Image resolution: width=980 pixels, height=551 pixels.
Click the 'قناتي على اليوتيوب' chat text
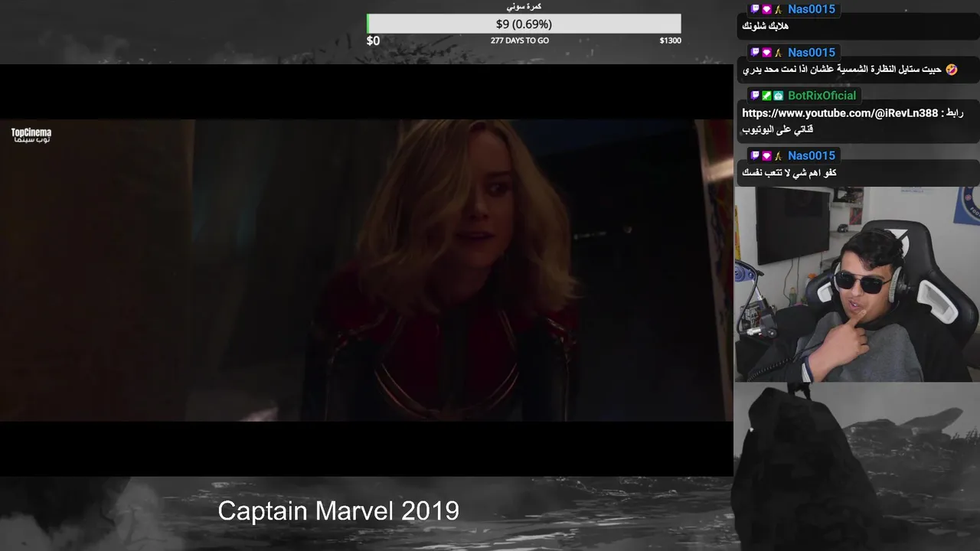coord(778,130)
